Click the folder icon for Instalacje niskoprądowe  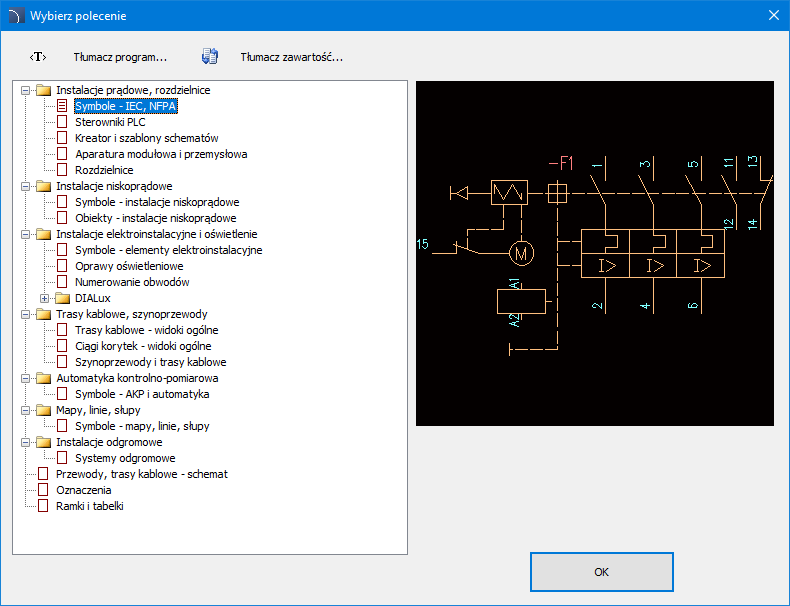click(x=43, y=186)
